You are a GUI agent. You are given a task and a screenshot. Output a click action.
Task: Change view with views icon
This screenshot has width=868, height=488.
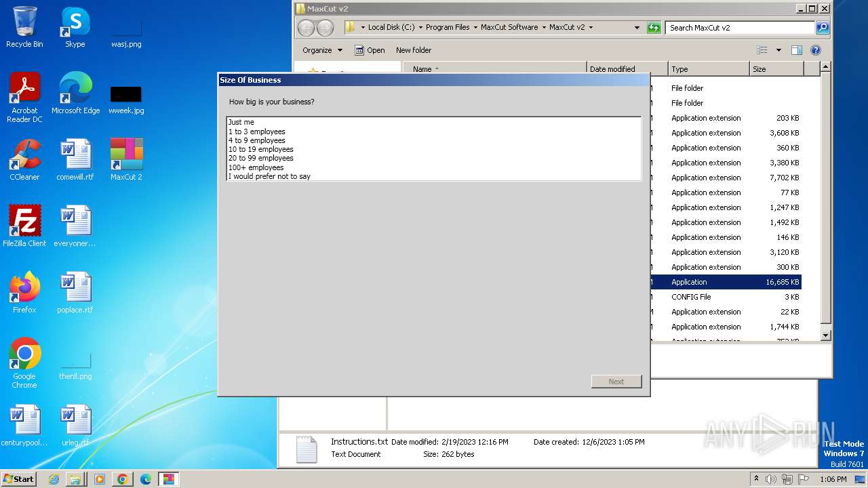click(762, 50)
